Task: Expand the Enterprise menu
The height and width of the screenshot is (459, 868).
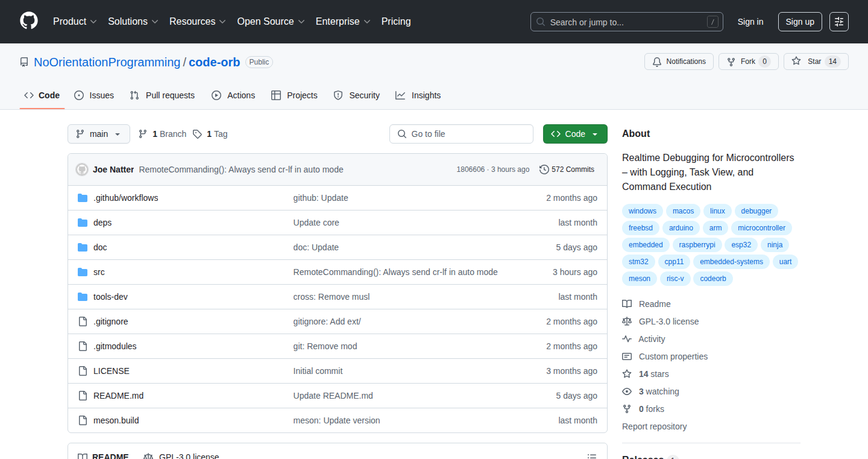Action: [x=343, y=22]
